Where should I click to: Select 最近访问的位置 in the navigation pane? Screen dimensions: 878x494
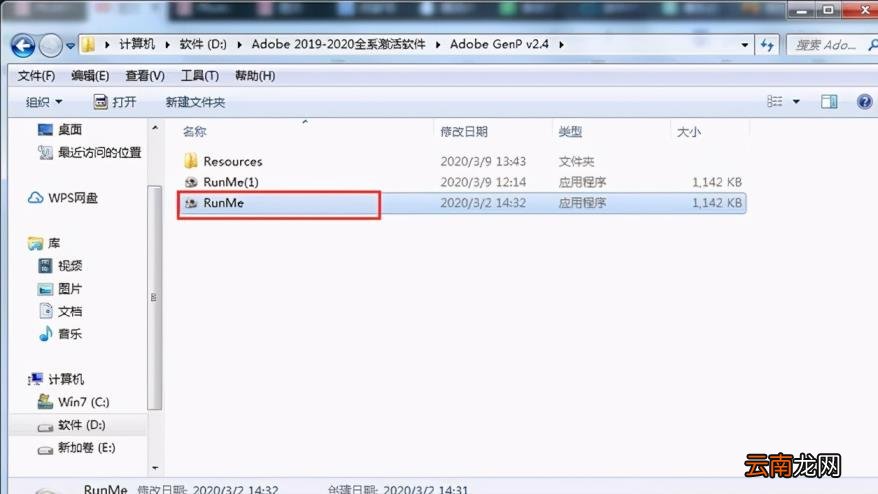coord(89,152)
